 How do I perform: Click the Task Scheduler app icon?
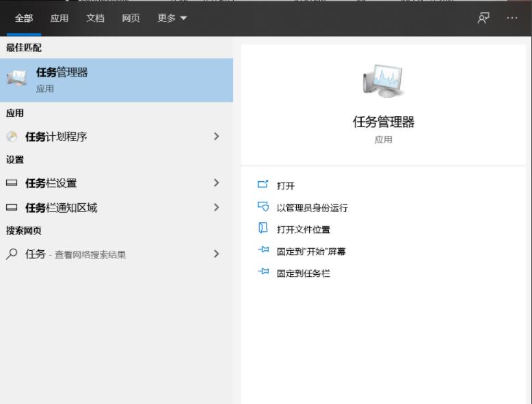pos(12,137)
